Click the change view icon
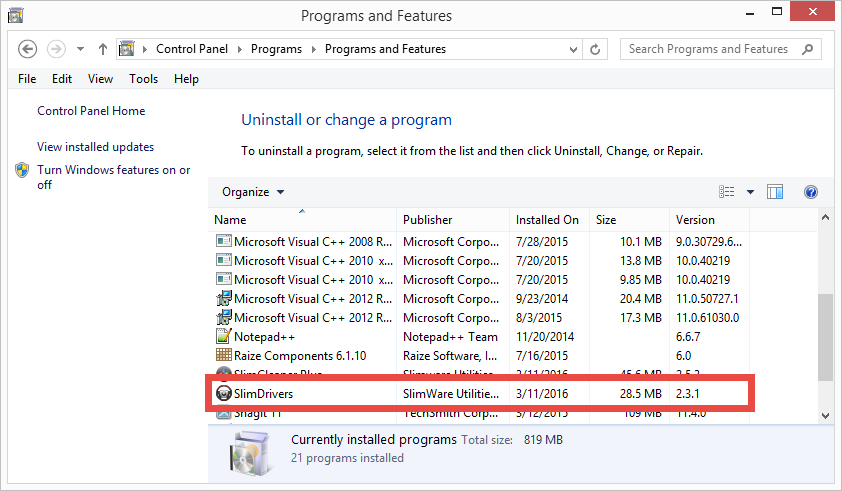Image resolution: width=842 pixels, height=491 pixels. [727, 192]
